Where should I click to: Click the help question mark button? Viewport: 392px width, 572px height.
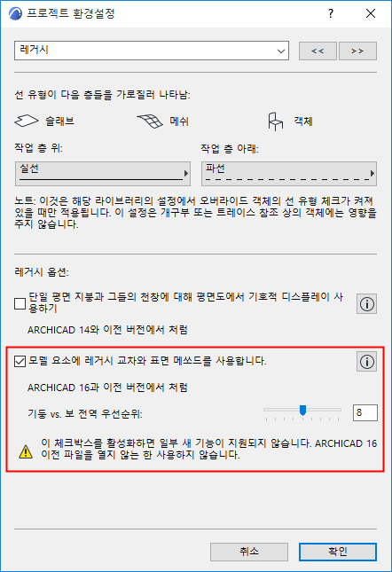(x=331, y=14)
